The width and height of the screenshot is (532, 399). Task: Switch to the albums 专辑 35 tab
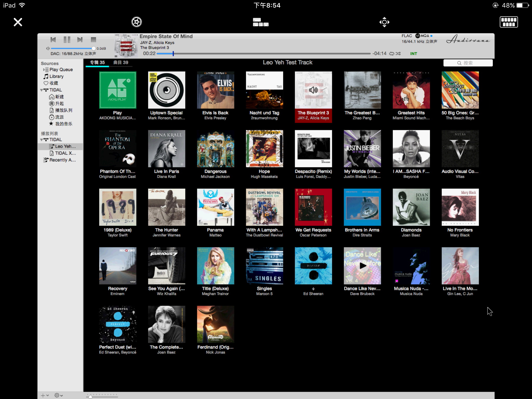97,62
